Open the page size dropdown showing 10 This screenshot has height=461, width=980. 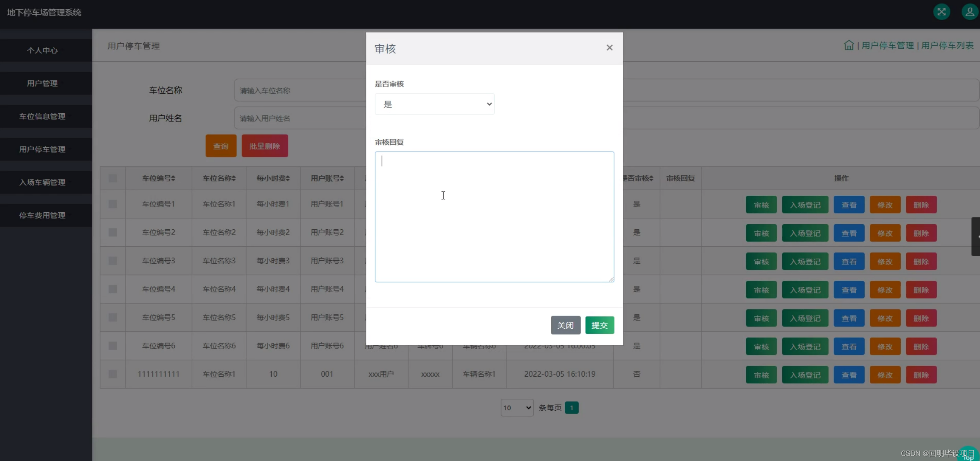517,408
